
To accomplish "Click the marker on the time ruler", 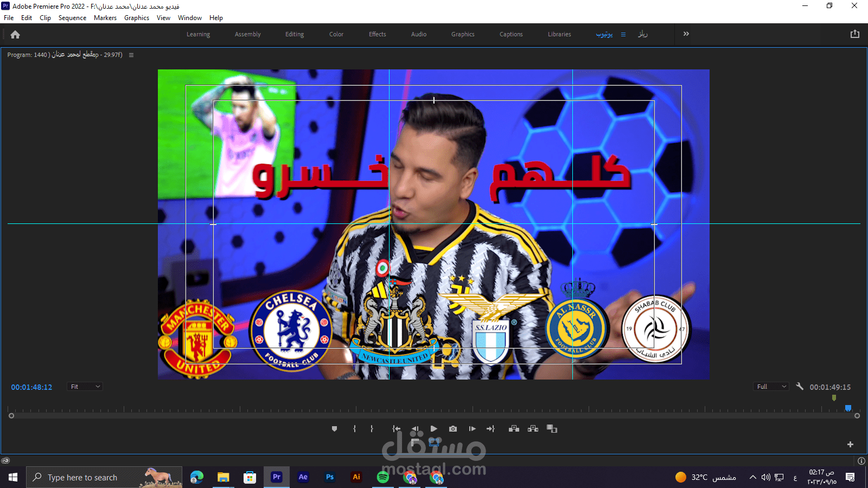I will [834, 398].
